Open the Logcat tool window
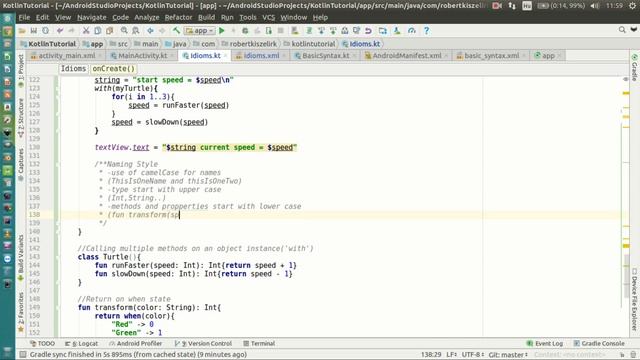 82,344
